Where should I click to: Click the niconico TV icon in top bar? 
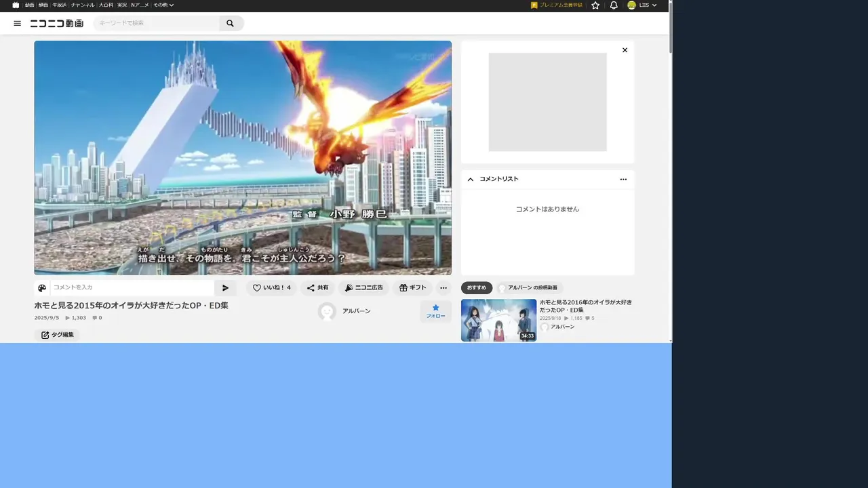point(16,5)
